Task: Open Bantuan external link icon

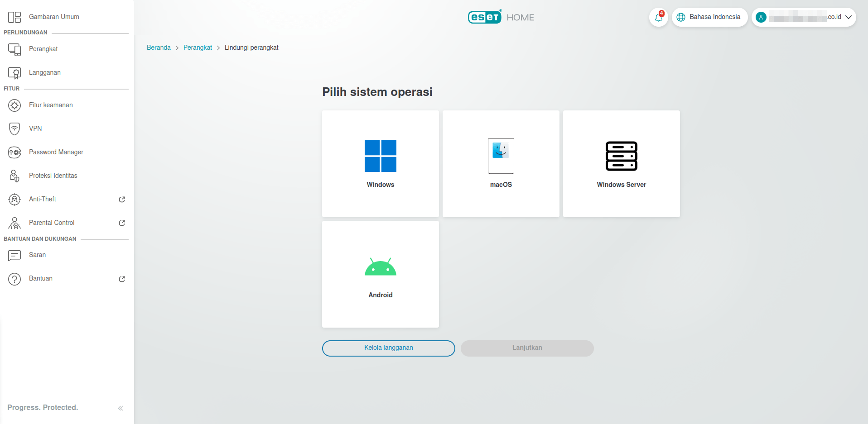Action: [122, 279]
